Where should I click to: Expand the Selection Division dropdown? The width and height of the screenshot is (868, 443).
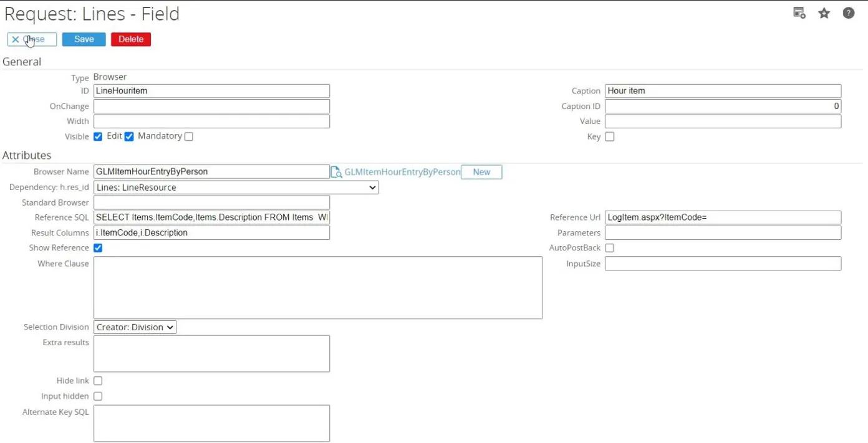(135, 327)
